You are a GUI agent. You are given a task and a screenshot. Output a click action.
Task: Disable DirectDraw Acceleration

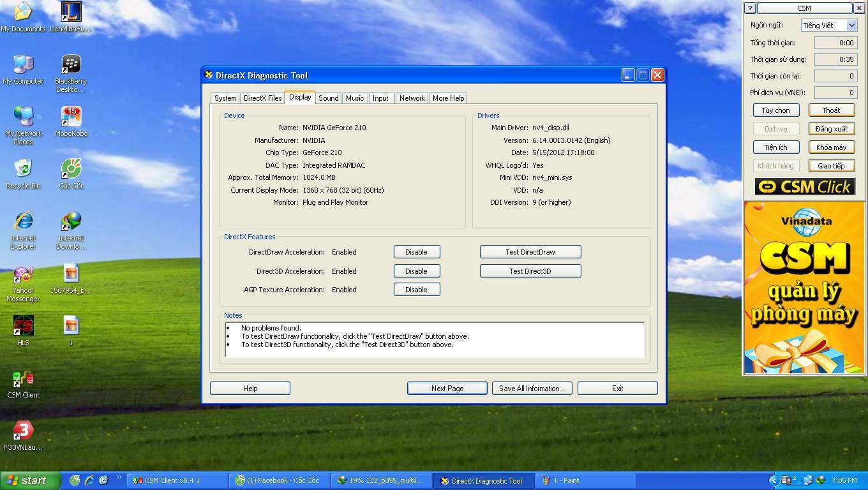[416, 252]
